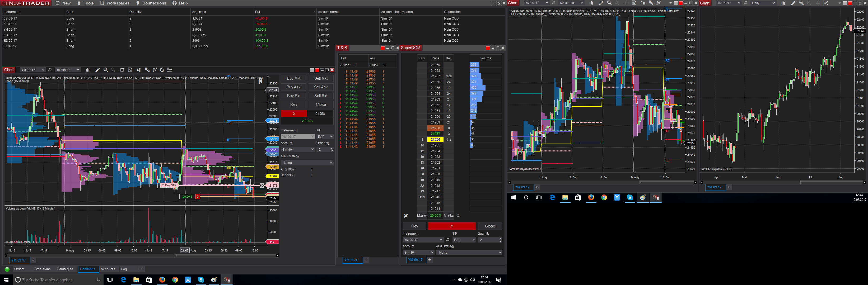Image resolution: width=868 pixels, height=285 pixels.
Task: Open the Workspaces menu
Action: pos(115,3)
